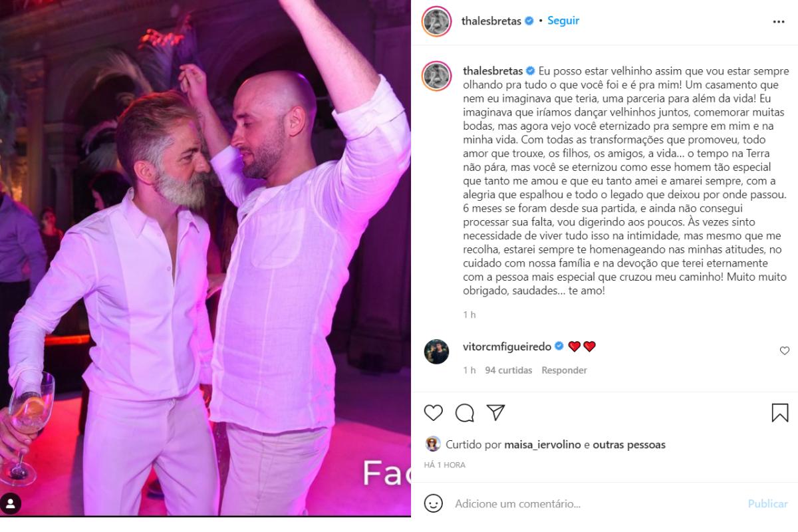
Task: Like vitorcmfigueiredo's comment with small heart
Action: pyautogui.click(x=784, y=350)
